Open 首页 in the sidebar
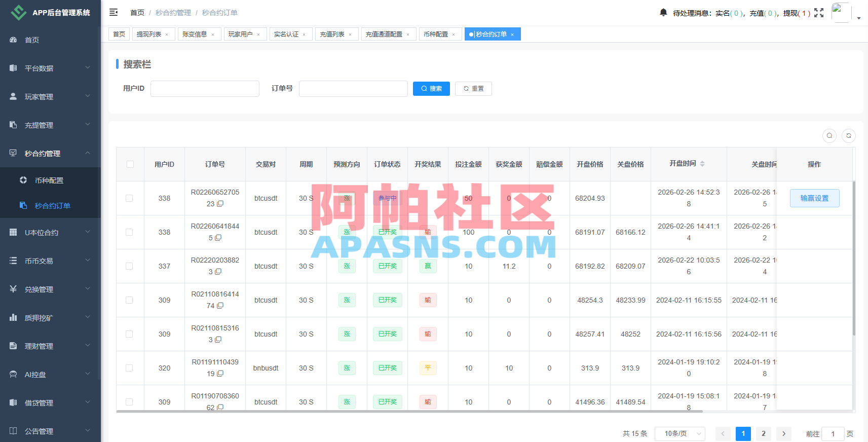Viewport: 868px width, 442px height. [50, 40]
